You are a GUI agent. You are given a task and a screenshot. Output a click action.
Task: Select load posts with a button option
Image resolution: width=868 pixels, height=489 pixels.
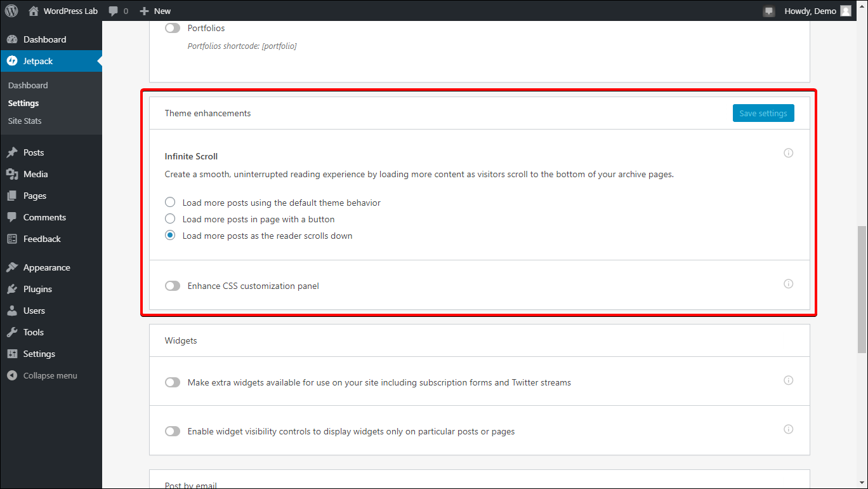(170, 218)
